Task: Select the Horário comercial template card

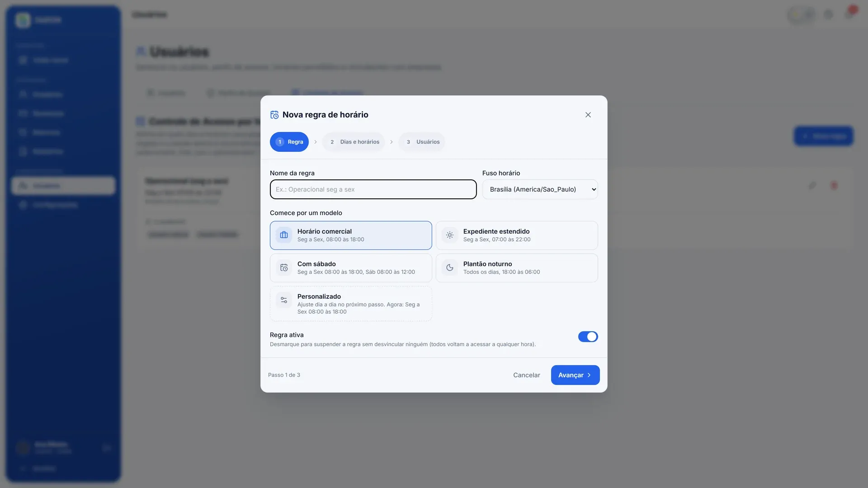Action: 351,235
